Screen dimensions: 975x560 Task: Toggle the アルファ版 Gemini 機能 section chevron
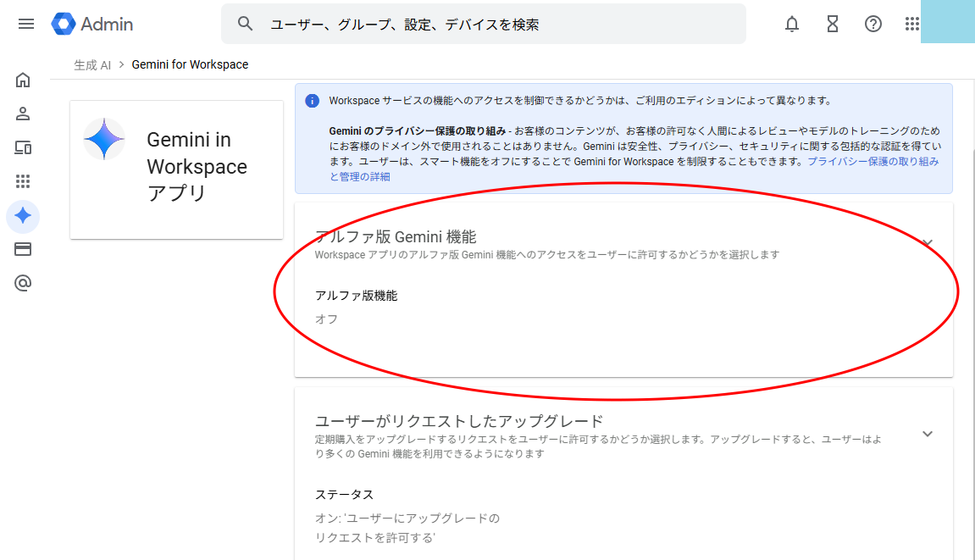(928, 243)
